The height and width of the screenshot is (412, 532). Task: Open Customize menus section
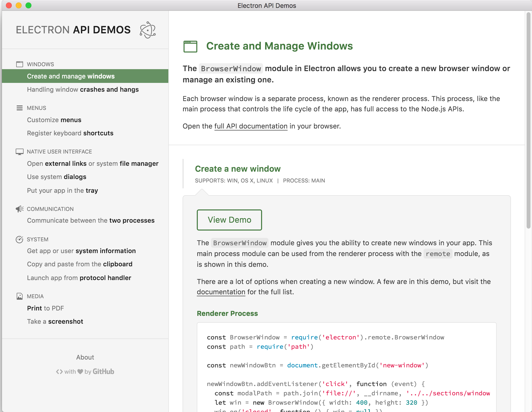click(x=54, y=120)
